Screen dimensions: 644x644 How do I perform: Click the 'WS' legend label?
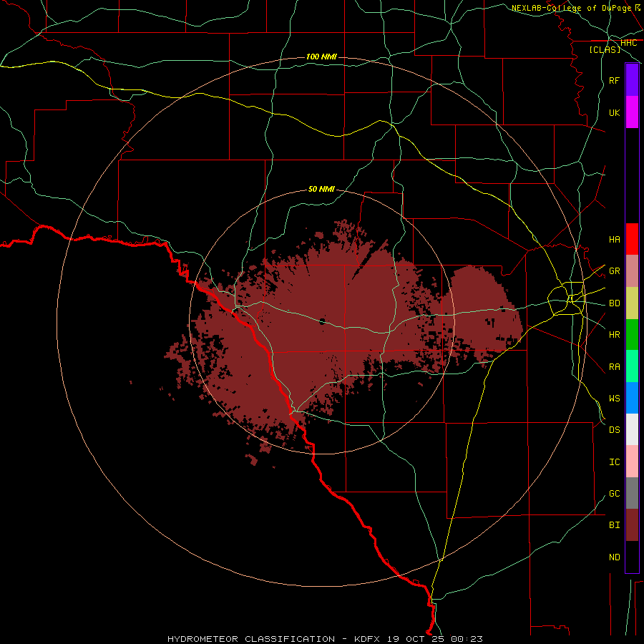pyautogui.click(x=614, y=398)
